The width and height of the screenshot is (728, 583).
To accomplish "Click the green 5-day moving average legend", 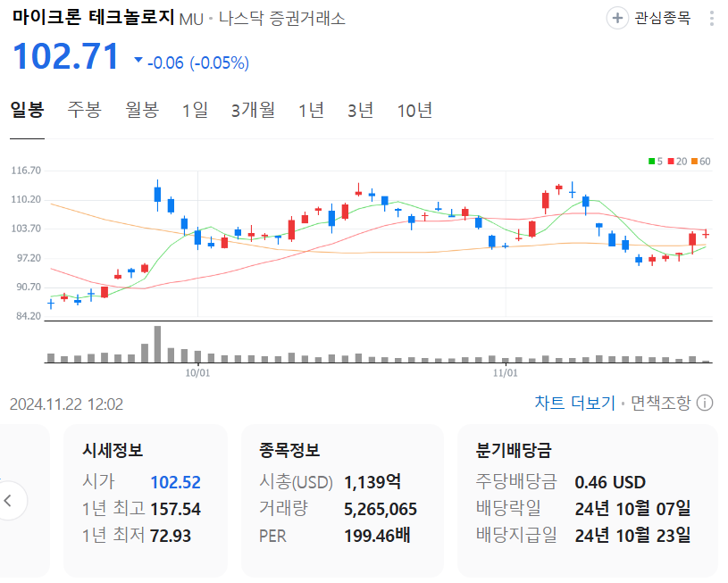I will click(656, 162).
